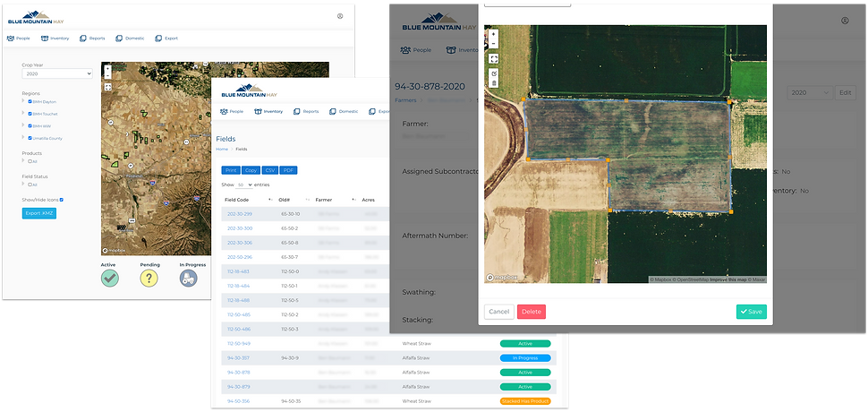The image size is (868, 412).
Task: Click the Stacked Has Product status badge
Action: (x=525, y=401)
